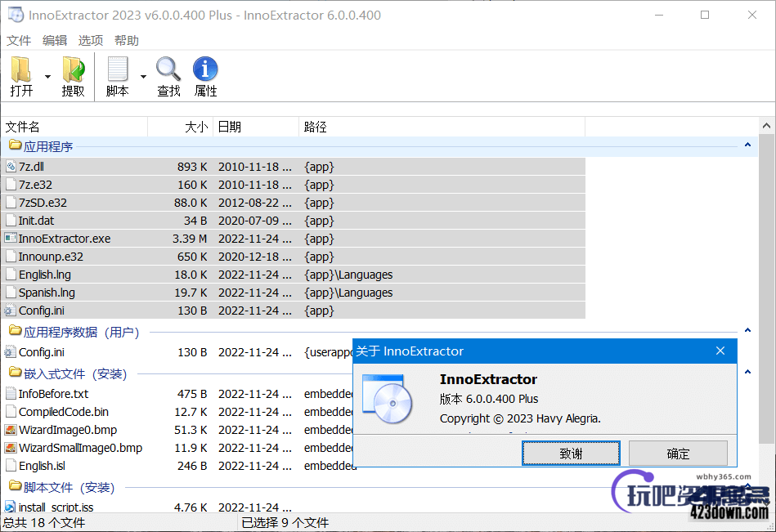Screen dimensions: 776x532
Task: Click the {app}\Languages path of English.lng
Action: point(348,275)
